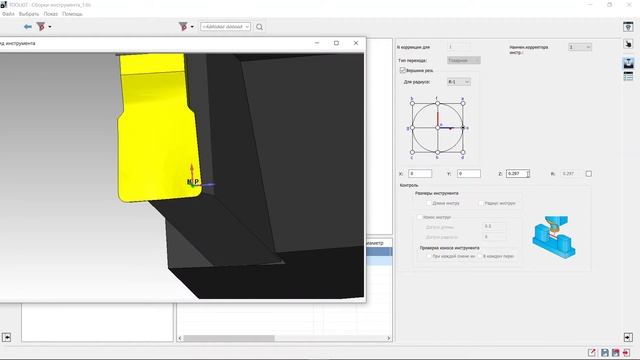Click the radius tolerance field showing 0
This screenshot has width=640, height=360.
[x=494, y=237]
